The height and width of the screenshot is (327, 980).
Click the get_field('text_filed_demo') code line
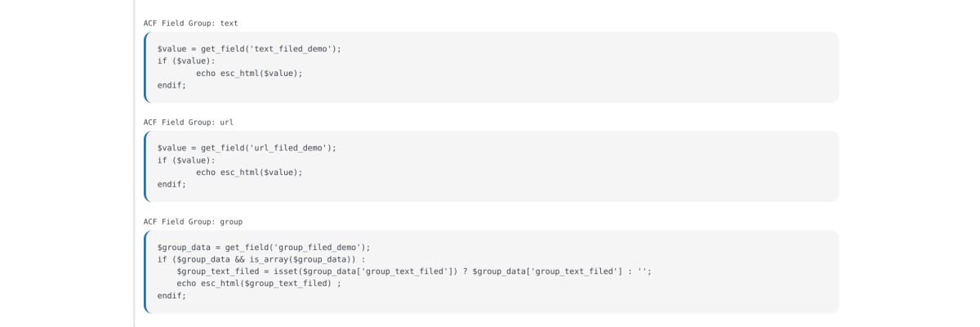(249, 49)
